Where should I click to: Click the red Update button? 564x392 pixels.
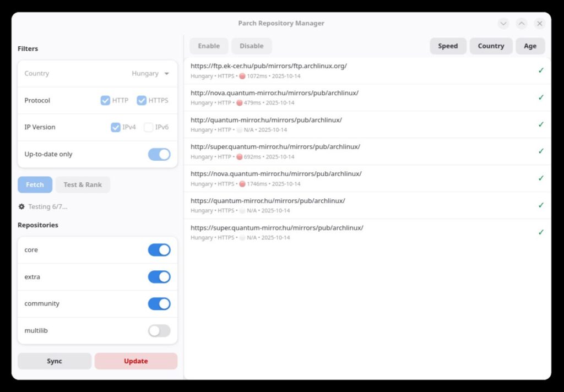[136, 361]
